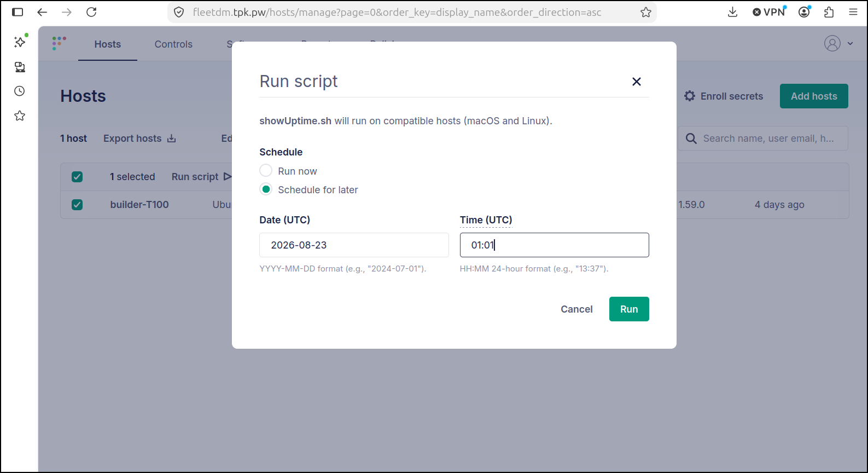Image resolution: width=868 pixels, height=473 pixels.
Task: Expand the account dropdown chevron
Action: pos(850,43)
